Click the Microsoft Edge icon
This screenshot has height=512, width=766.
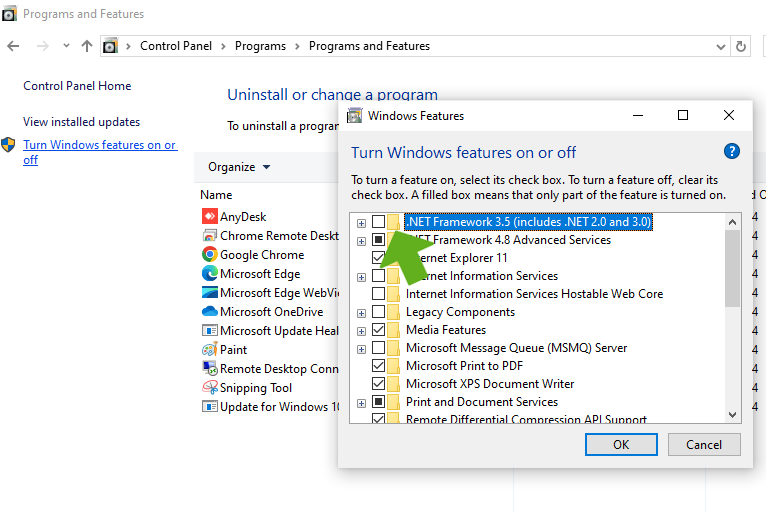[209, 274]
